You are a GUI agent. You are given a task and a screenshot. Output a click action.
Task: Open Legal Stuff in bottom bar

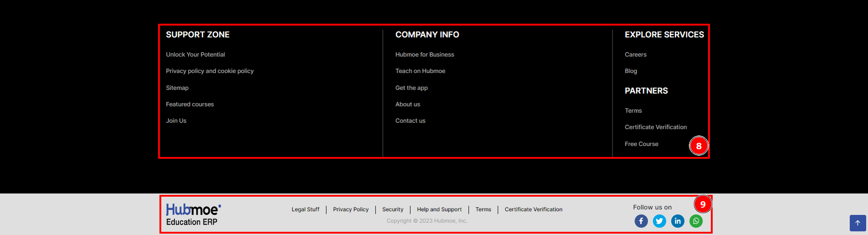[x=306, y=209]
